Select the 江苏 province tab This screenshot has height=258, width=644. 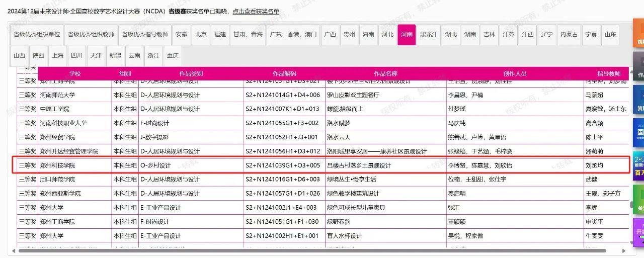[x=509, y=35]
